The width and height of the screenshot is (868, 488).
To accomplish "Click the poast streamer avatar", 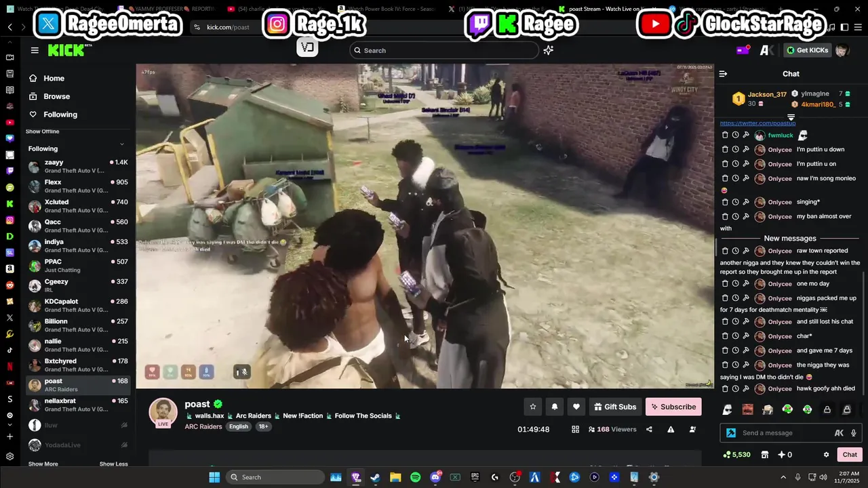I will pyautogui.click(x=163, y=413).
